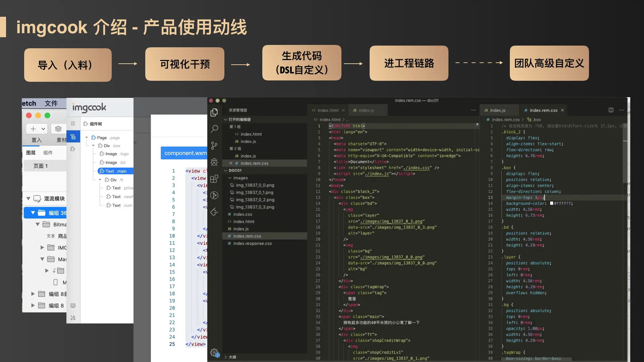Open the VS Code Explorer files icon
644x362 pixels.
click(214, 112)
